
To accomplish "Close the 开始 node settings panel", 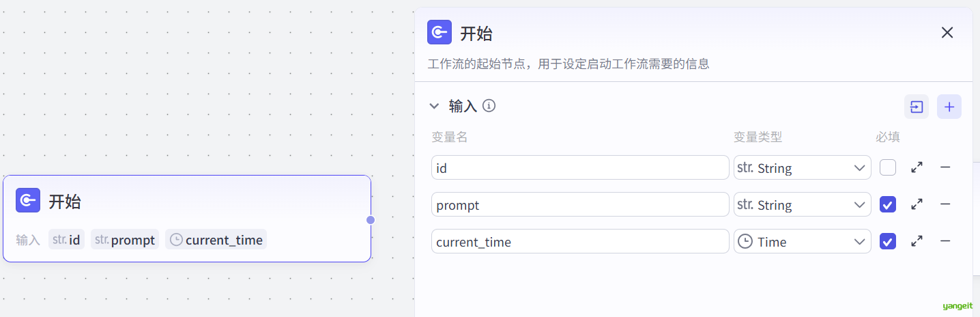I will (947, 33).
